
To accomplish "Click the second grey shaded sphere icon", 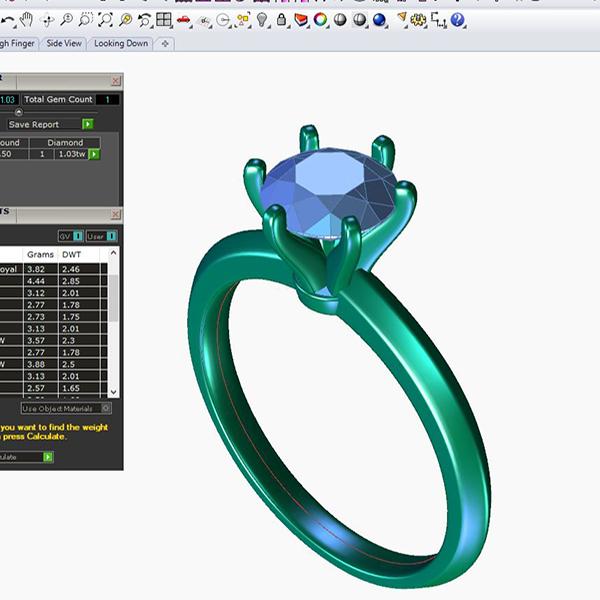I will (x=359, y=20).
